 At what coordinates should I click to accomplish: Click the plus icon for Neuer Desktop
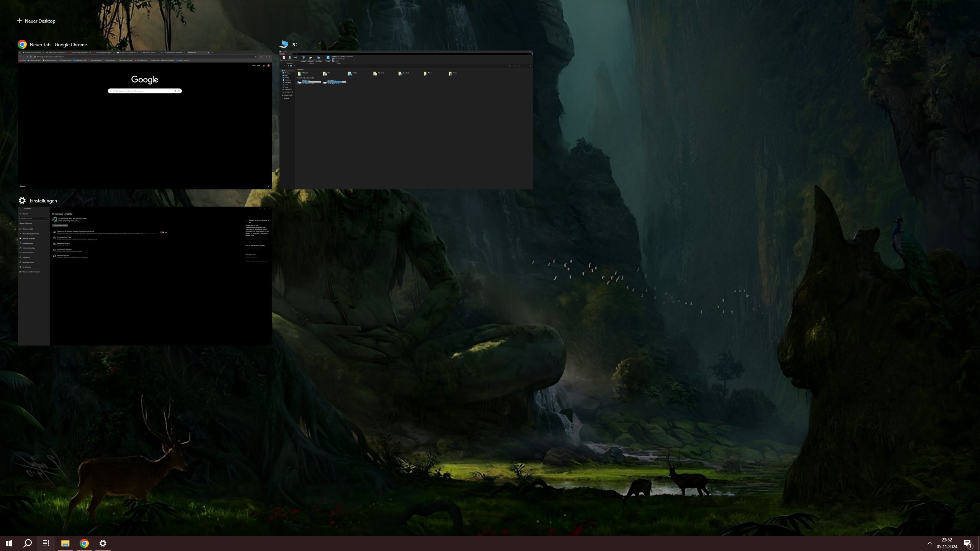click(20, 21)
